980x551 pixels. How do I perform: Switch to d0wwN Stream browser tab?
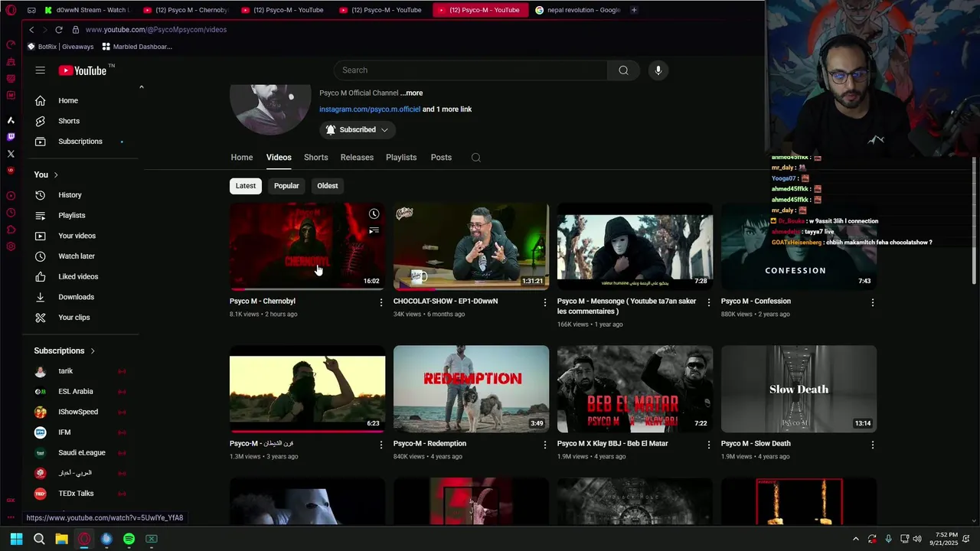pos(87,10)
